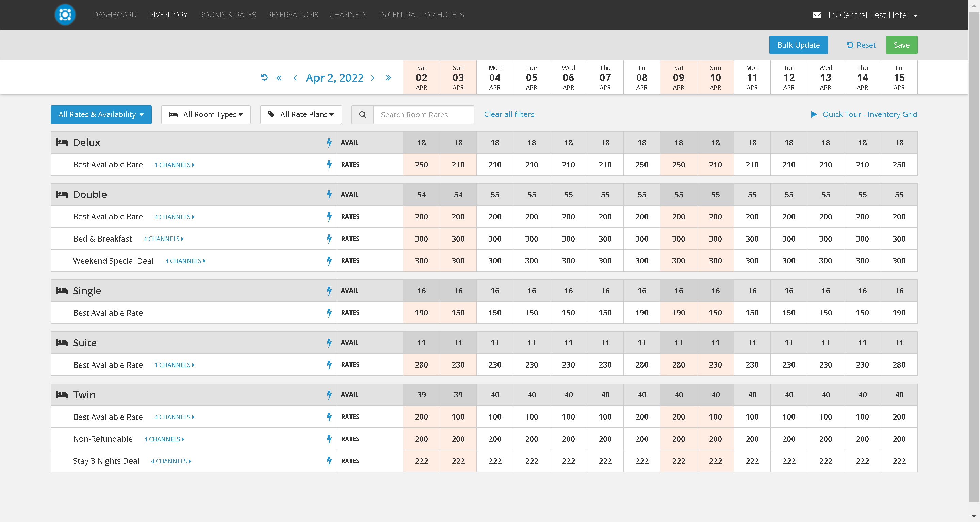Click the search magnifier icon
The height and width of the screenshot is (522, 980).
362,115
